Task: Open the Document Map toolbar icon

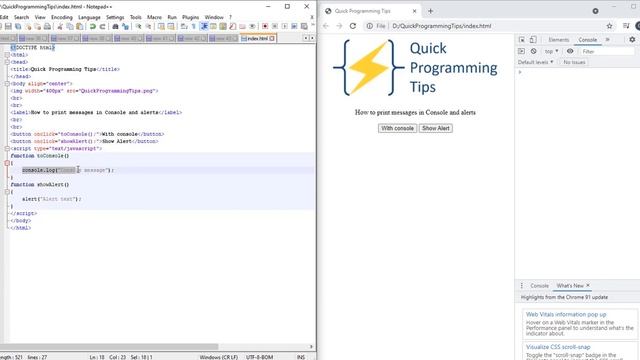Action: (223, 26)
